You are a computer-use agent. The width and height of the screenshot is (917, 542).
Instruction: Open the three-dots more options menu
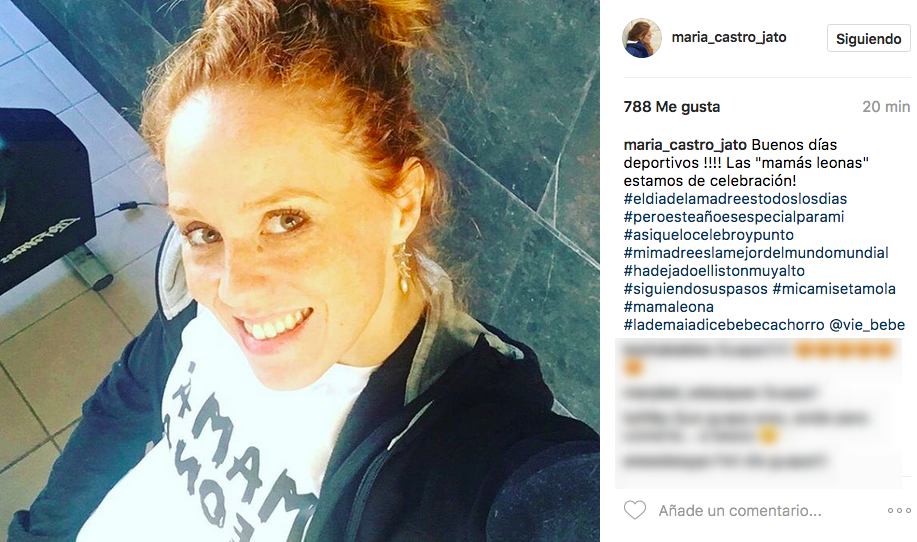pyautogui.click(x=899, y=510)
